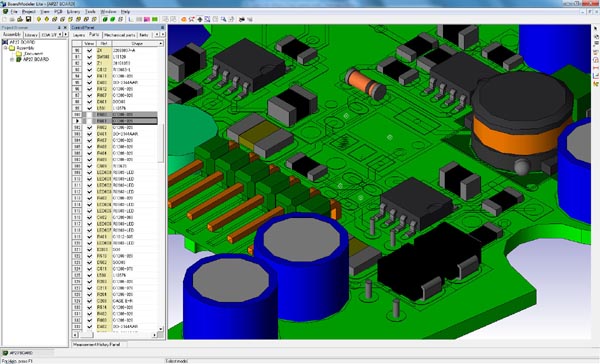The width and height of the screenshot is (600, 364).
Task: Collapse the Assembly folder tree node
Action: click(x=5, y=48)
